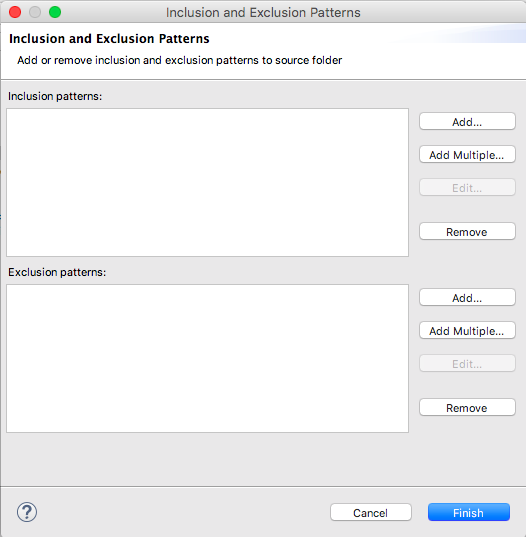The height and width of the screenshot is (537, 526).
Task: Cancel the Inclusion and Exclusion dialog
Action: pos(371,512)
